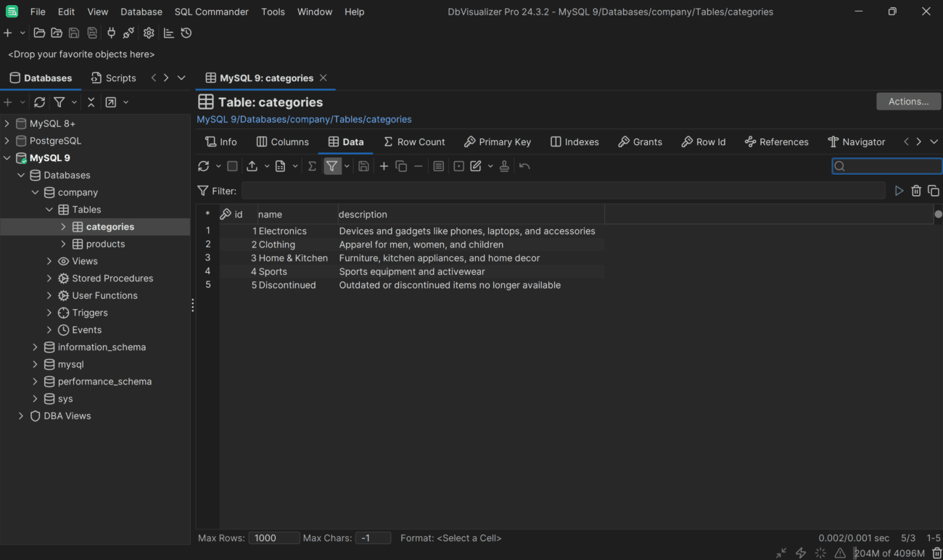
Task: Expand the PostgreSQL connection node
Action: (7, 141)
